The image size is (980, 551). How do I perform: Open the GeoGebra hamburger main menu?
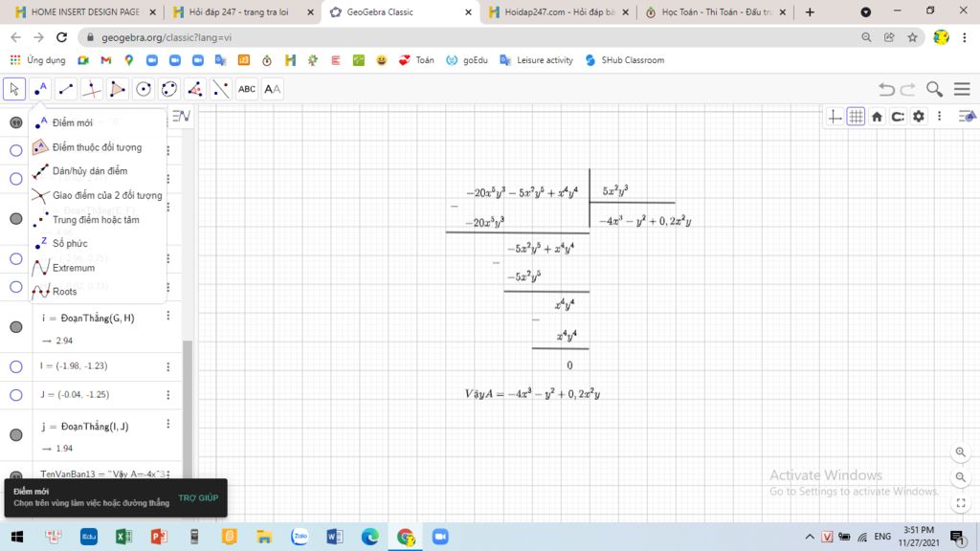tap(962, 89)
